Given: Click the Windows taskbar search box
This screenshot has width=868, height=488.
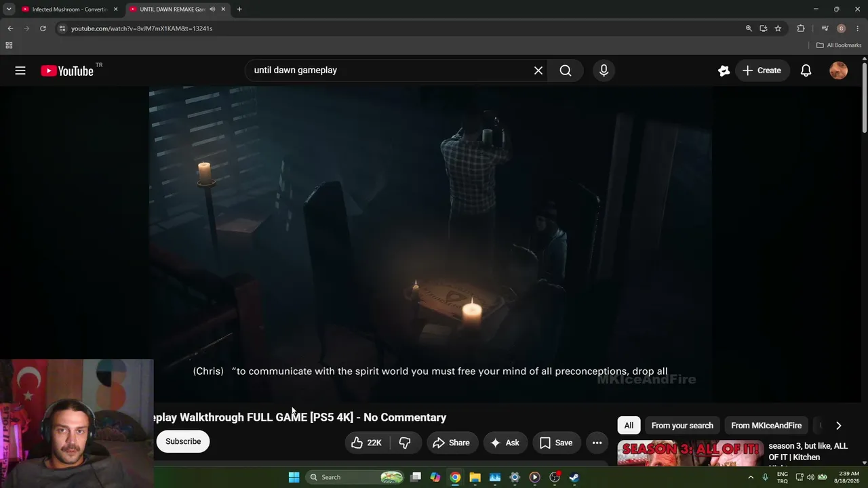Looking at the screenshot, I should (x=355, y=477).
